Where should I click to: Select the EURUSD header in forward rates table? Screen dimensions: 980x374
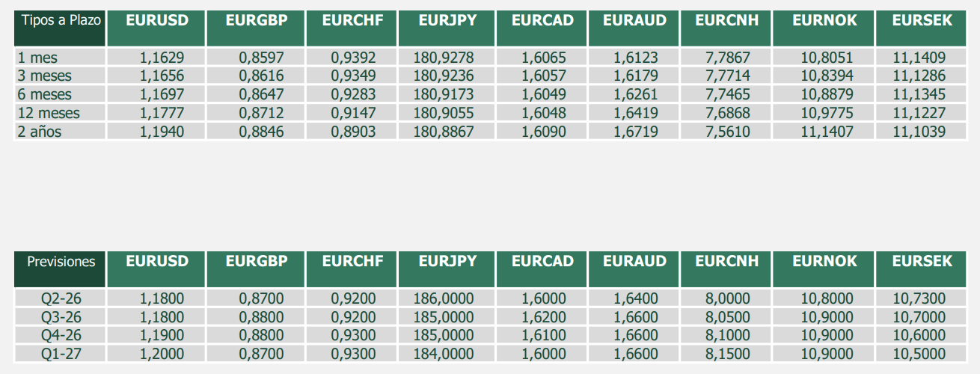click(x=157, y=28)
